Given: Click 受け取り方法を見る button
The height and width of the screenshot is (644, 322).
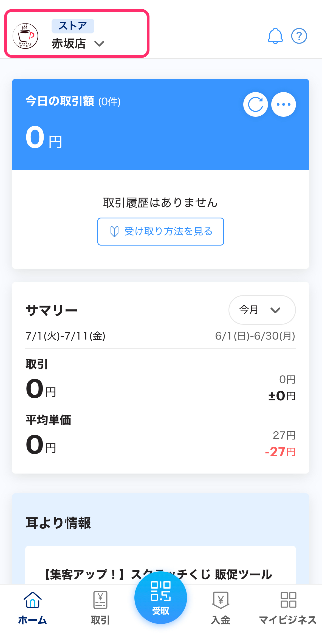Looking at the screenshot, I should [x=161, y=232].
